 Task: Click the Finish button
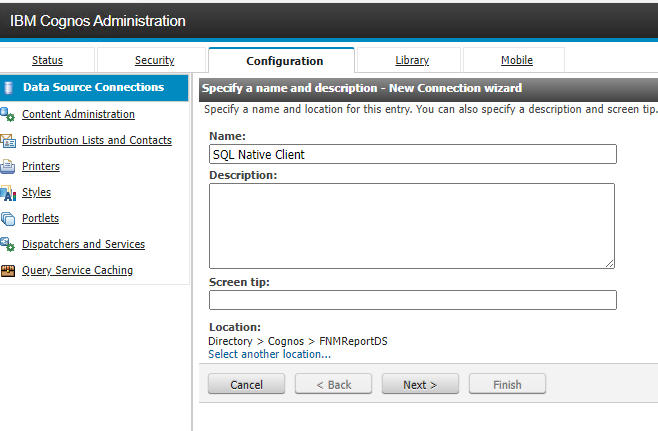[507, 384]
